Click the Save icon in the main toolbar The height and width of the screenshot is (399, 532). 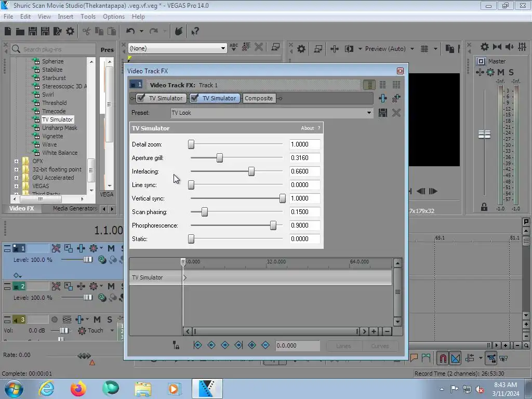(x=33, y=31)
